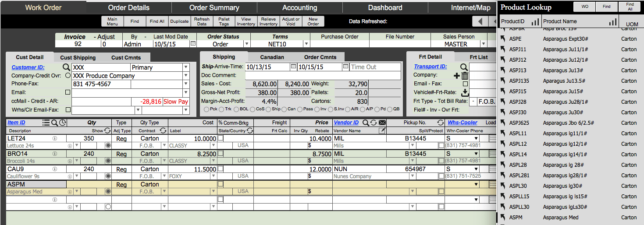Toggle Email checkbox in Cust Detail
Screen dimensions: 644x225
pyautogui.click(x=68, y=92)
